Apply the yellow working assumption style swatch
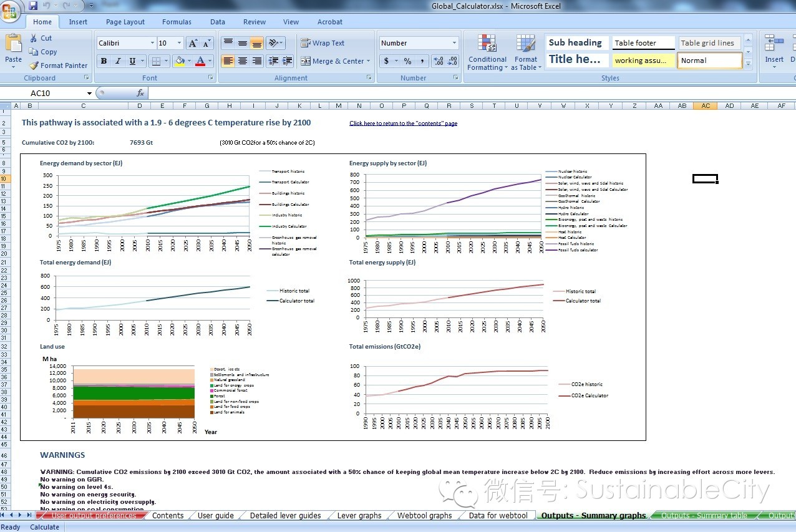Viewport: 796px width, 532px height. point(644,60)
